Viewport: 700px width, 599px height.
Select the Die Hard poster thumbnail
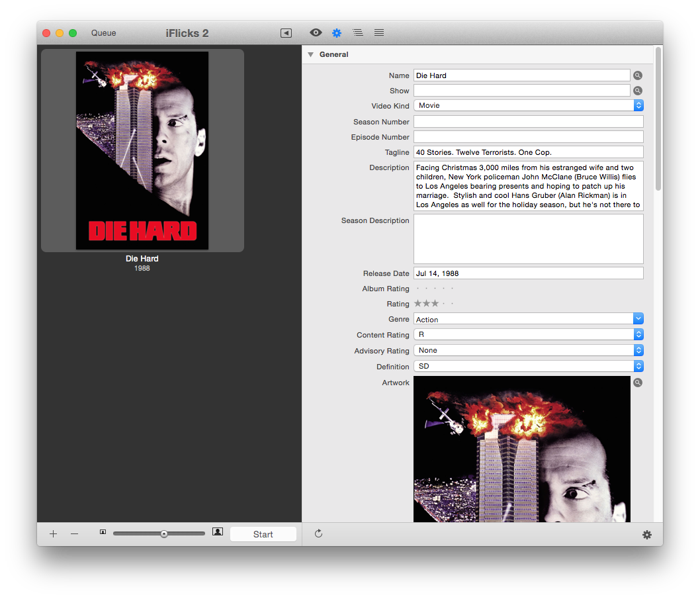pyautogui.click(x=142, y=150)
